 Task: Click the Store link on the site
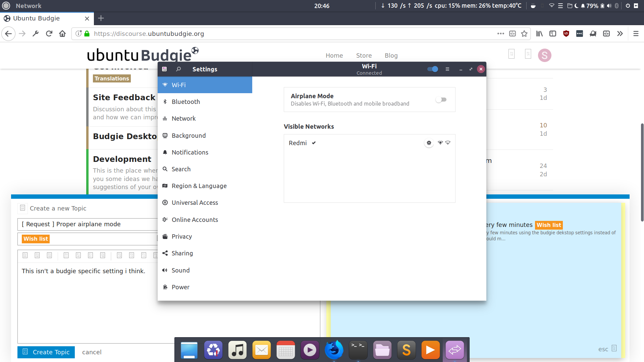click(364, 55)
